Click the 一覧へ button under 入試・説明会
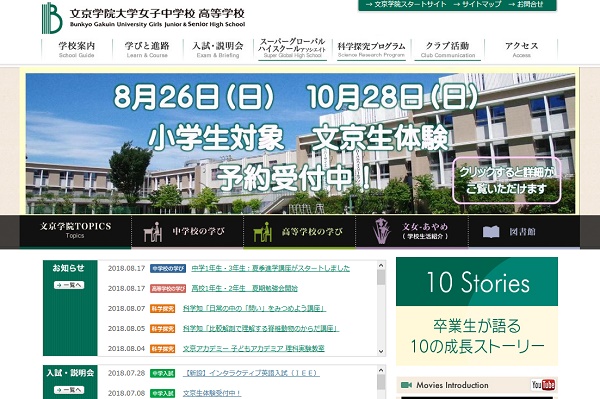 click(x=69, y=390)
